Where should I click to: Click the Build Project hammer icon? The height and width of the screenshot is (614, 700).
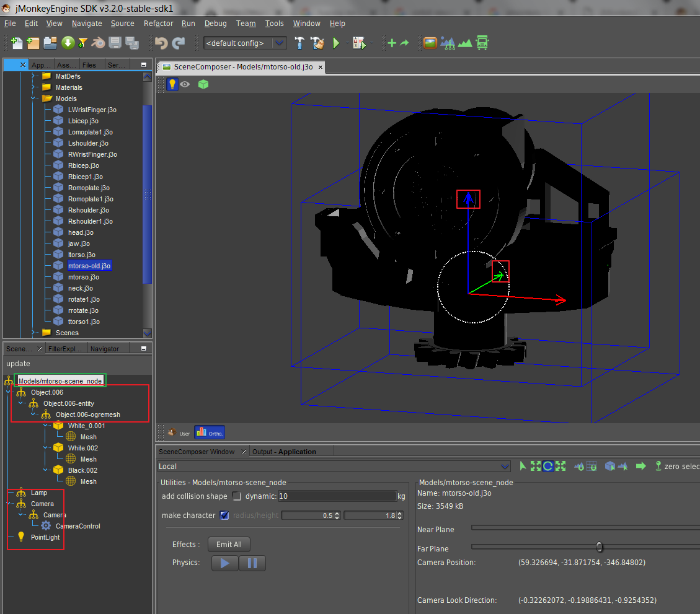click(299, 43)
